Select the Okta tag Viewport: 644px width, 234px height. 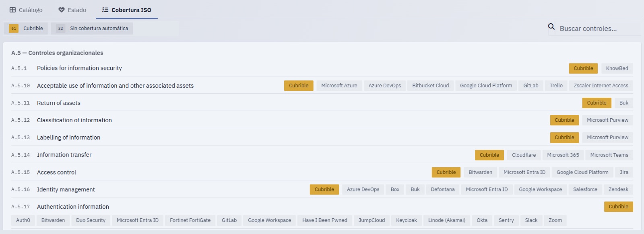click(482, 220)
